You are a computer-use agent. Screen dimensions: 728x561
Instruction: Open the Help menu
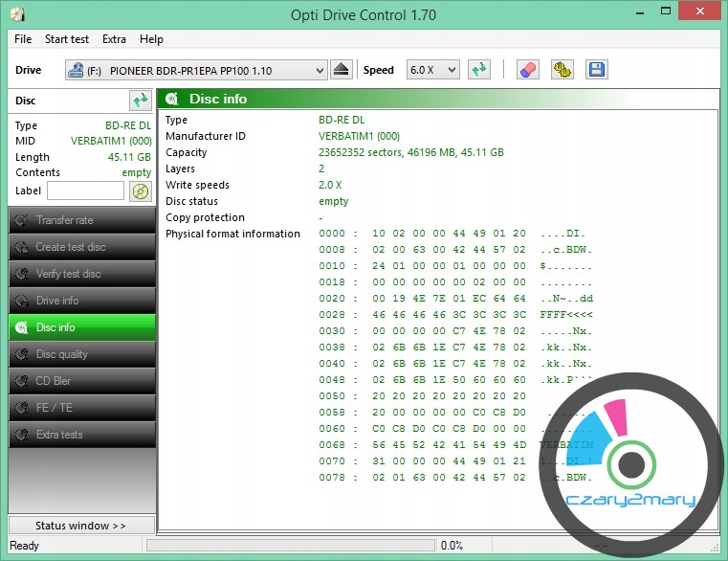(x=151, y=39)
